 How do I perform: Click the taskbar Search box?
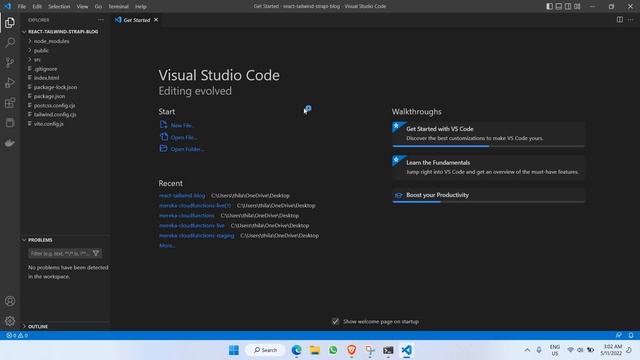pos(265,350)
